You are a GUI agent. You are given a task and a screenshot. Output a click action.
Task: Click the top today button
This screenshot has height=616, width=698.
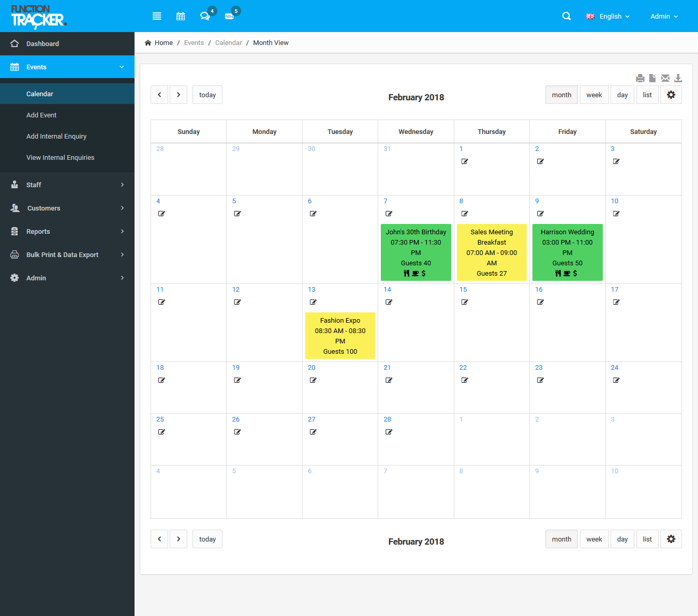(207, 95)
